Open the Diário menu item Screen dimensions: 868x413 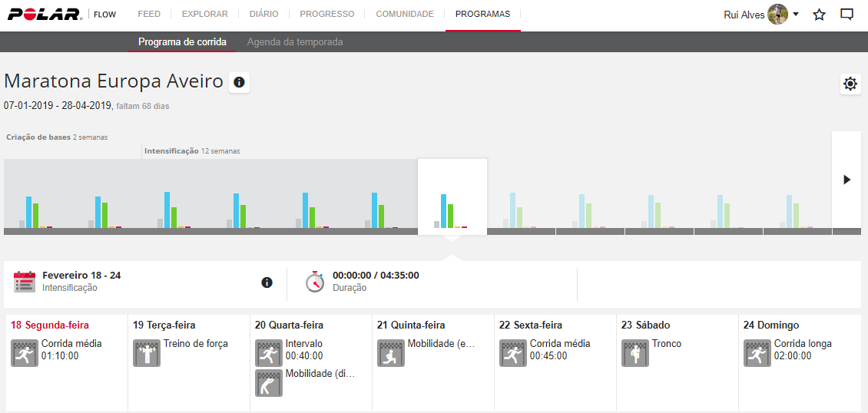coord(263,14)
